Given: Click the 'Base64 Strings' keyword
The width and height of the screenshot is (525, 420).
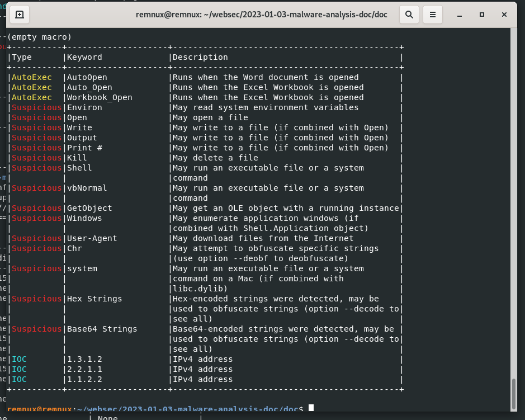Looking at the screenshot, I should [102, 329].
